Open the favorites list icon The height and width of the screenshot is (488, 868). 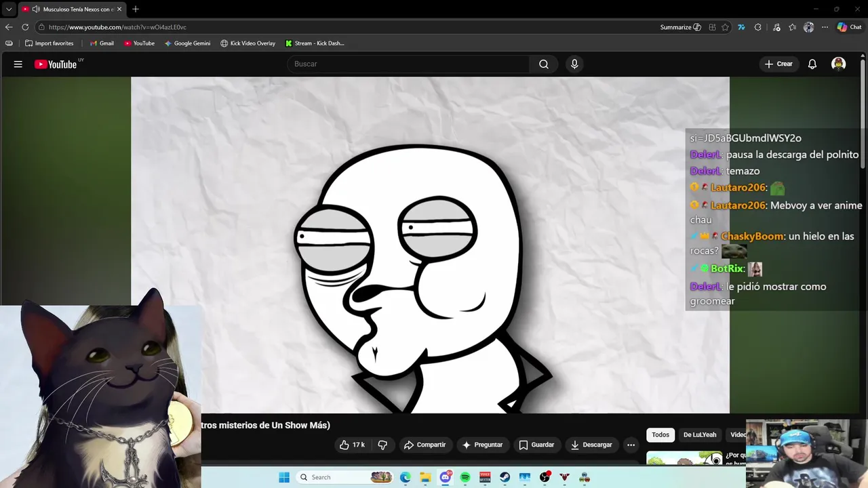click(792, 27)
